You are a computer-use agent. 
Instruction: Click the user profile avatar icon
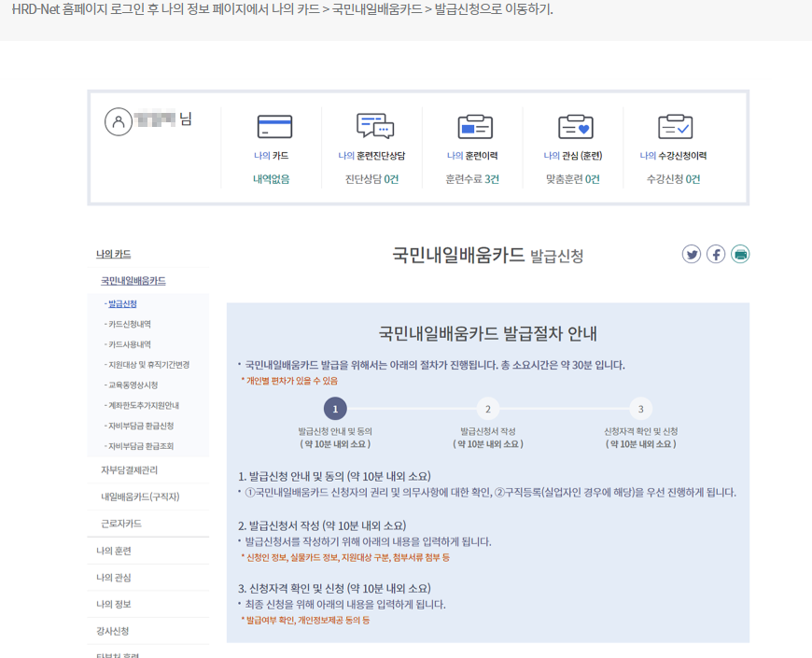119,121
